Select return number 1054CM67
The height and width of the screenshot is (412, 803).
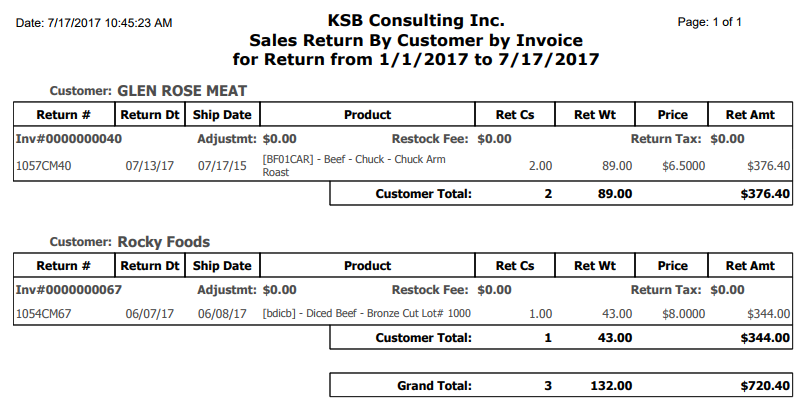44,314
